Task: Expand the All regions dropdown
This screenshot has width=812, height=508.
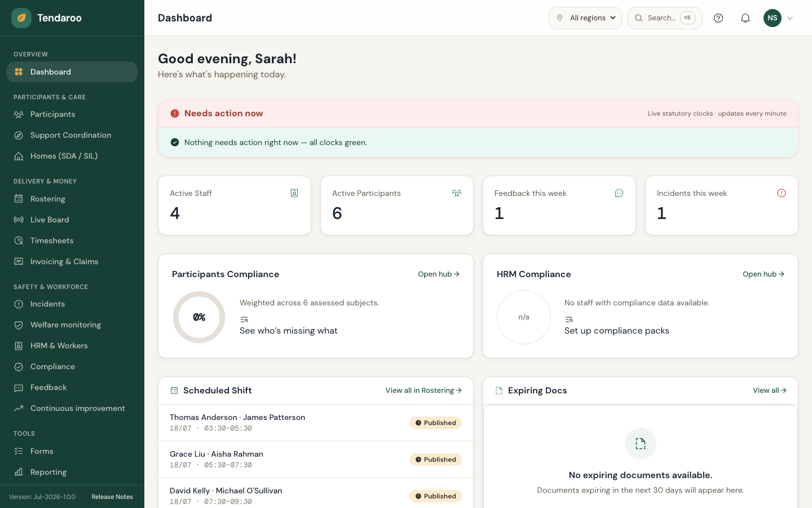Action: click(585, 18)
